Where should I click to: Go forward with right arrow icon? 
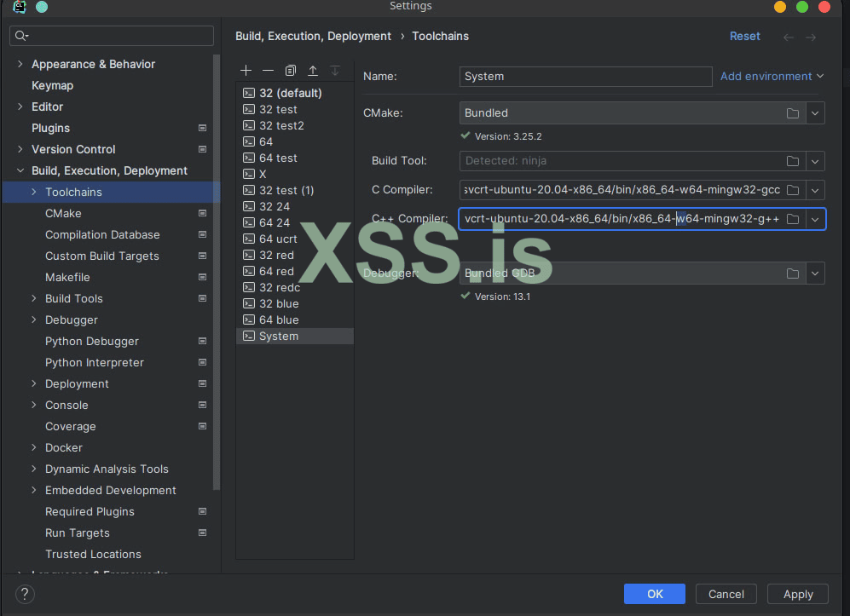(x=811, y=37)
